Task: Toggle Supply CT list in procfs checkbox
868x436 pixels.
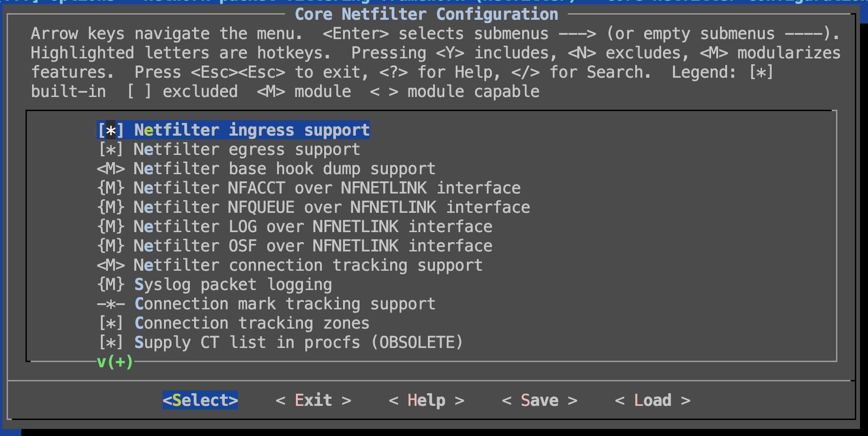Action: click(x=111, y=343)
